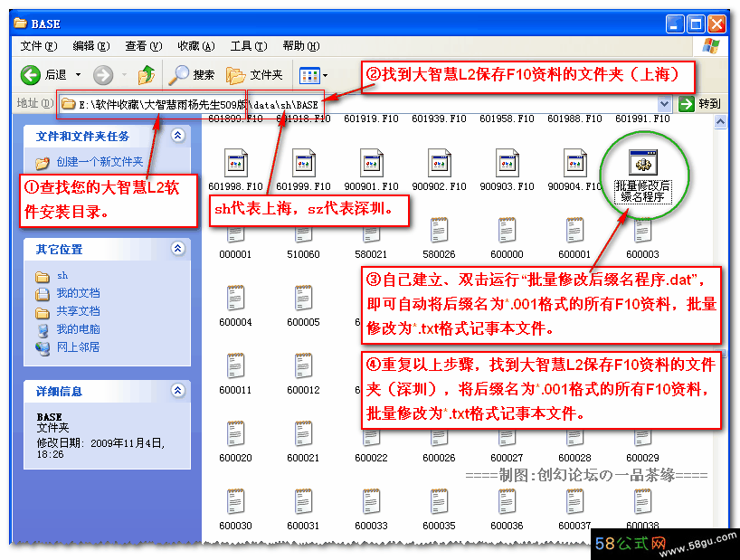
Task: Open the 工具(T) menu
Action: point(248,46)
